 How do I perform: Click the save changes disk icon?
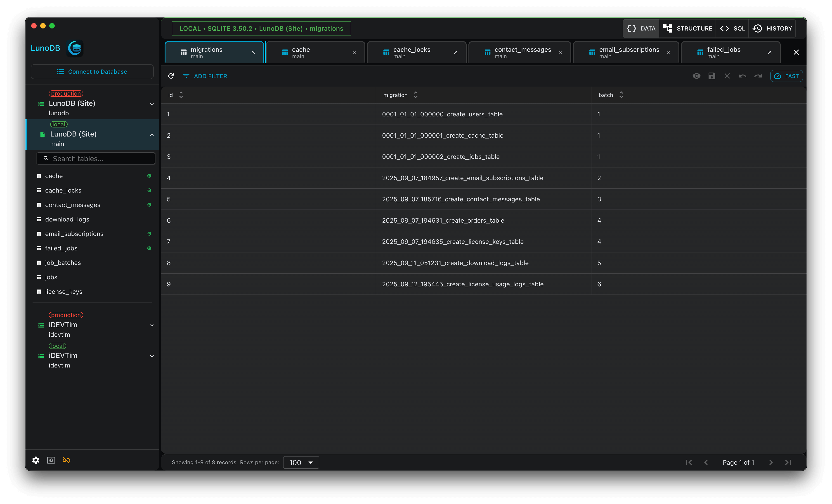(712, 76)
